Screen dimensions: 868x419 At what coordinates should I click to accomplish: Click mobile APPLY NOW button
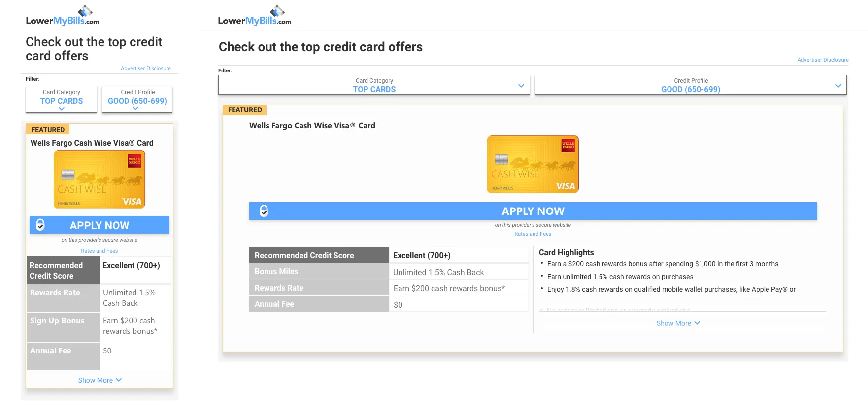click(100, 225)
